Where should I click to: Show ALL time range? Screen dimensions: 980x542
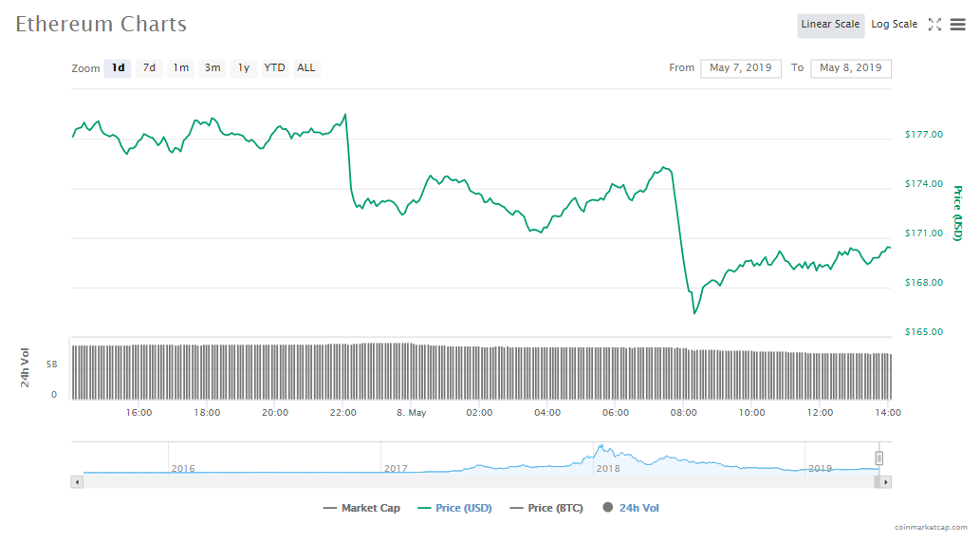[306, 68]
